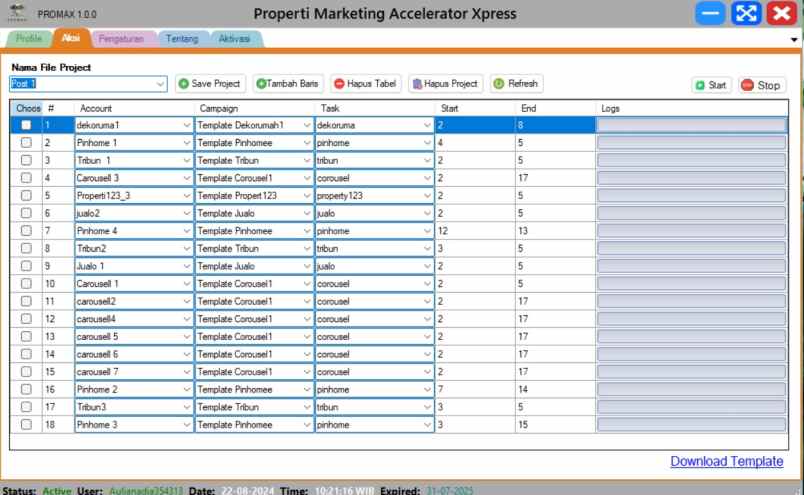804x495 pixels.
Task: Click the Logs progress bar in row 1
Action: click(691, 125)
